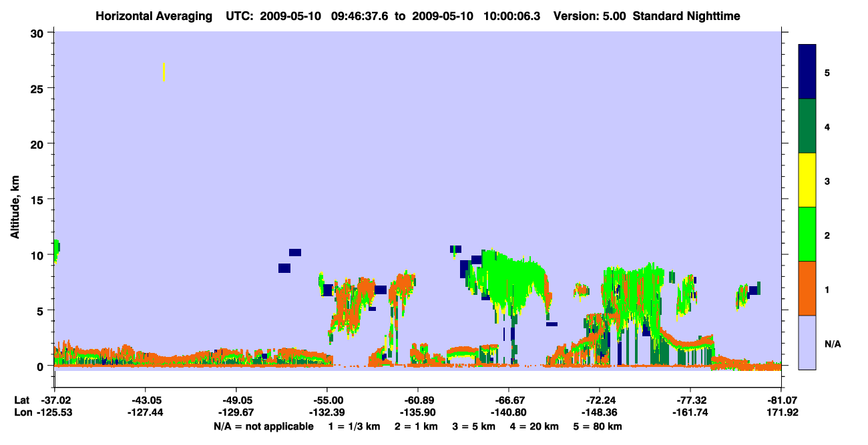Click longitude value 171.92
This screenshot has width=868, height=445.
click(x=781, y=413)
